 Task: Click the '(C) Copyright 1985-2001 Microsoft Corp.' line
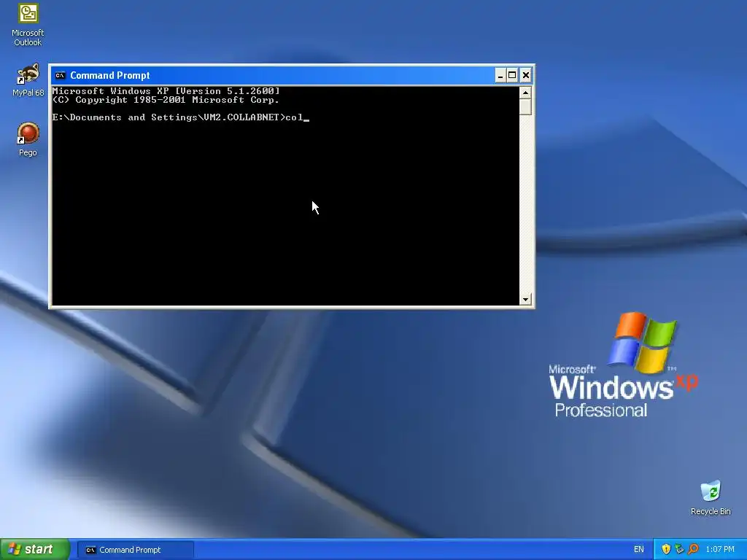[x=166, y=100]
